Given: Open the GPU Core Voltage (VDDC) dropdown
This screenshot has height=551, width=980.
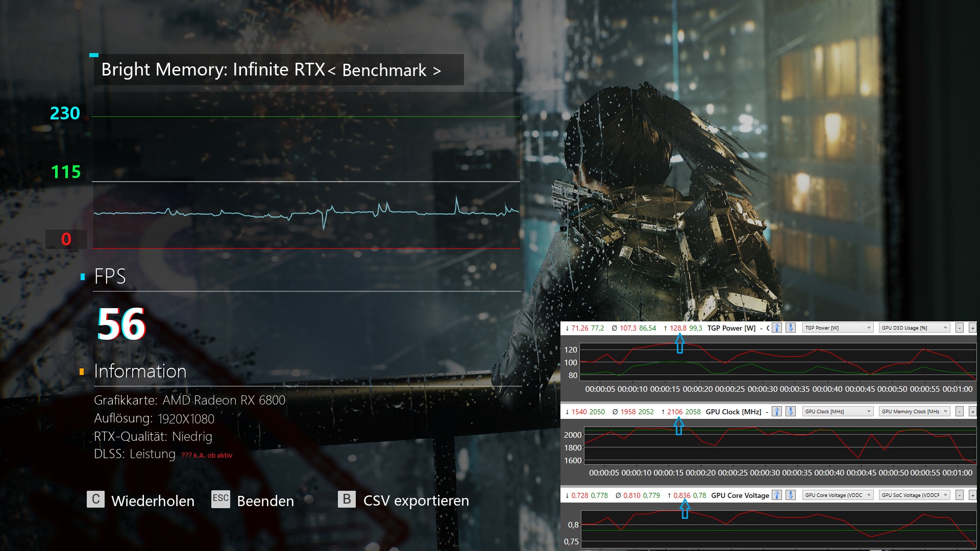Looking at the screenshot, I should [x=838, y=495].
